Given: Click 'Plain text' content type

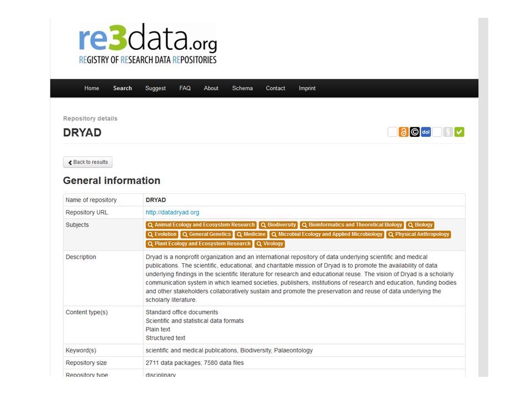Looking at the screenshot, I should (158, 329).
